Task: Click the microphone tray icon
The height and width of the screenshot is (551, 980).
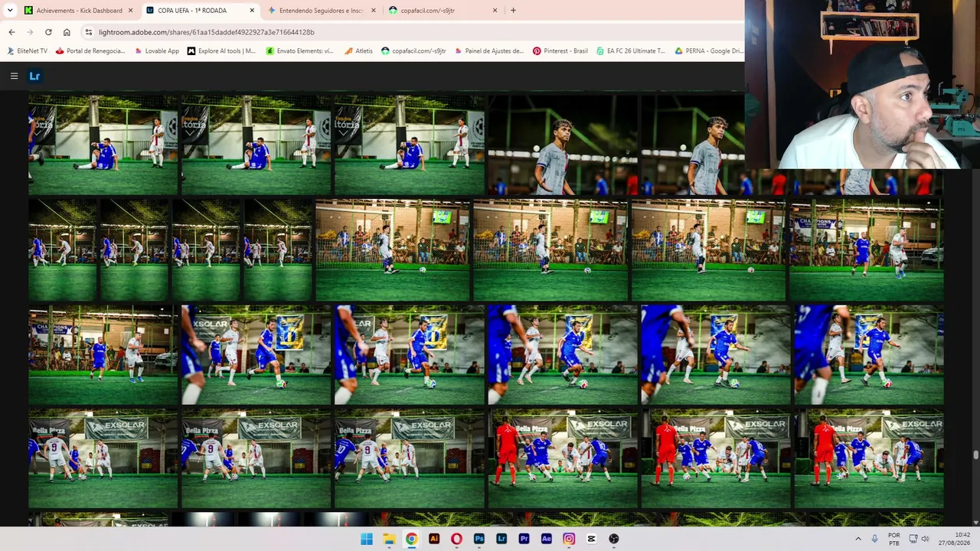Action: [874, 539]
